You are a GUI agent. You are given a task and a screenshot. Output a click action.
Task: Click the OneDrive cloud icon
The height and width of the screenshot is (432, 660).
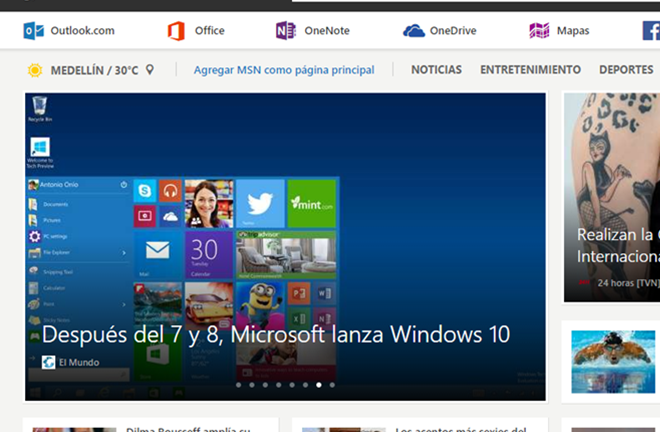414,31
